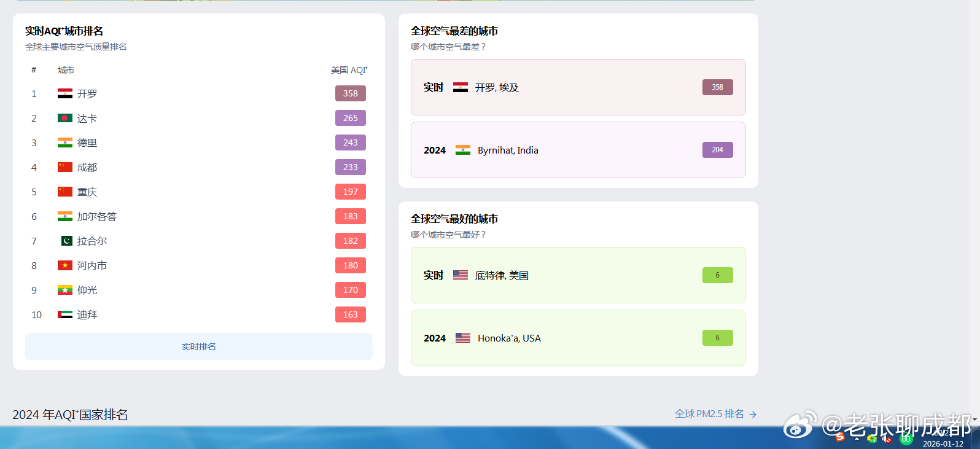Screen dimensions: 980x449
Task: Select 成都 in the city ranking list
Action: 87,167
